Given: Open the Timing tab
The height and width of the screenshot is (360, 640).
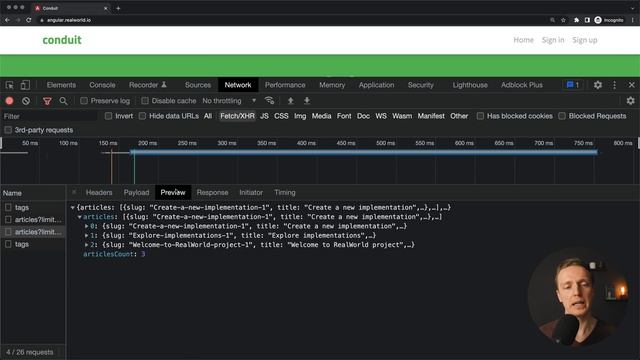Looking at the screenshot, I should (285, 192).
